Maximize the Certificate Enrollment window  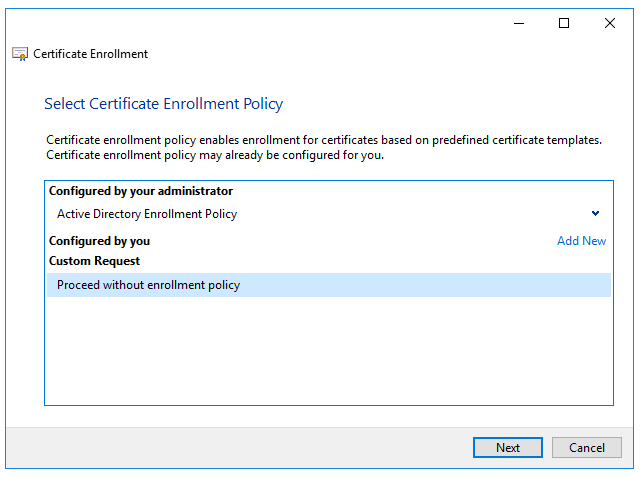point(564,23)
